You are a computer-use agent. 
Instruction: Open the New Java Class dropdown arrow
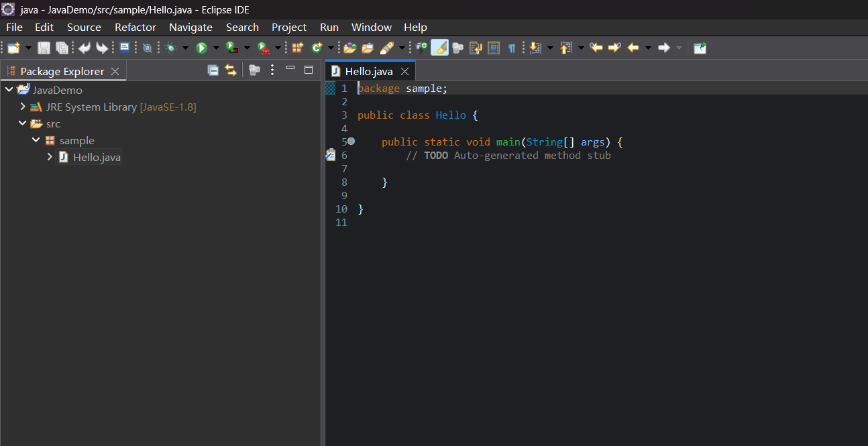click(x=331, y=48)
